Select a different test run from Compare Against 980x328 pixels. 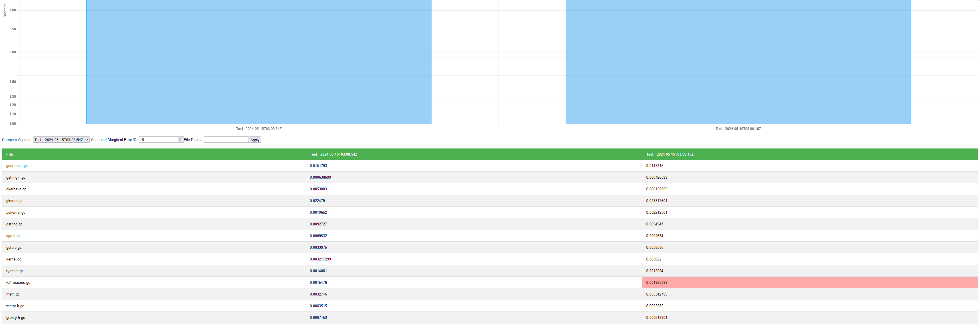tap(60, 140)
